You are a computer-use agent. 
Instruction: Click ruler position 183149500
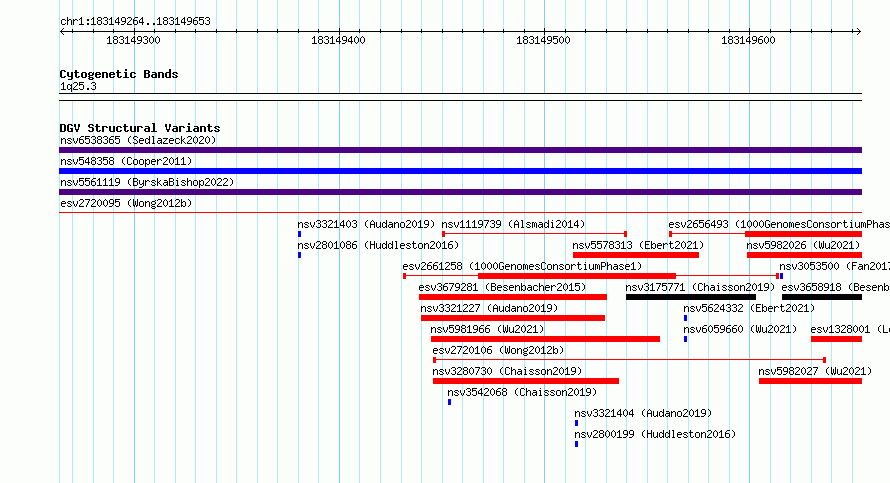tap(543, 40)
